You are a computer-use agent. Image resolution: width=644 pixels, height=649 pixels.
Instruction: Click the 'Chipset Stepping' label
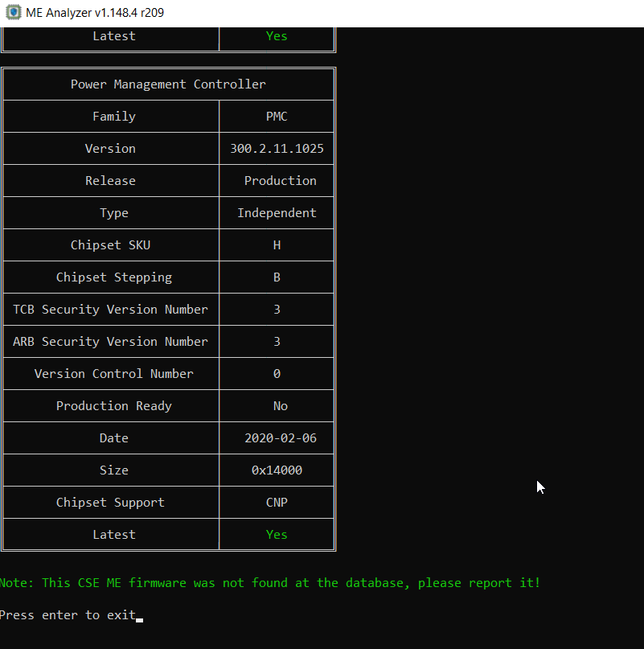[x=114, y=277]
